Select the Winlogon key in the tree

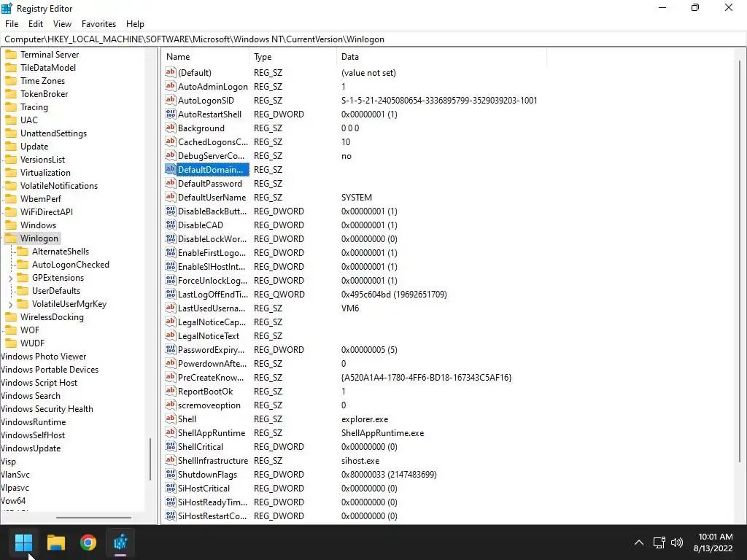[39, 238]
